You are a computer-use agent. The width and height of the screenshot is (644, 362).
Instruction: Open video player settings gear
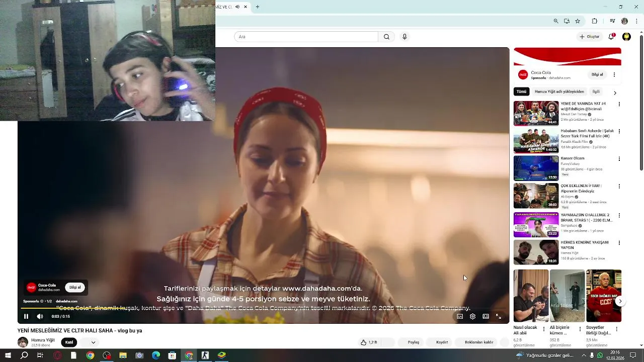(x=472, y=316)
